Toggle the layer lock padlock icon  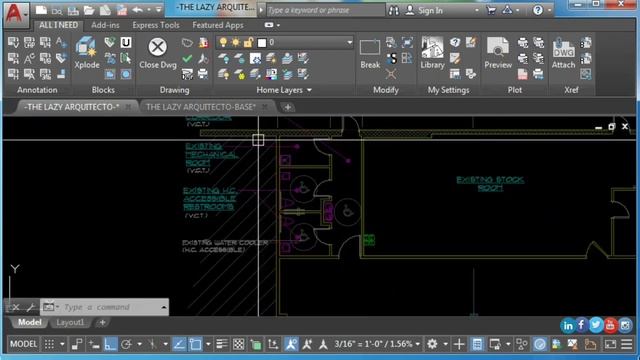[248, 42]
